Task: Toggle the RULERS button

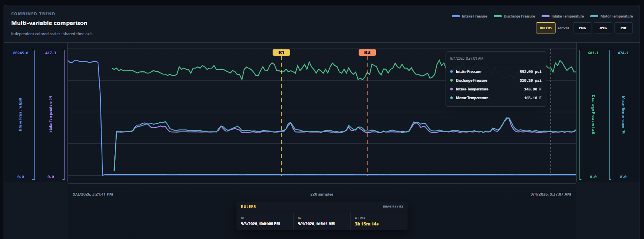Action: pos(546,28)
